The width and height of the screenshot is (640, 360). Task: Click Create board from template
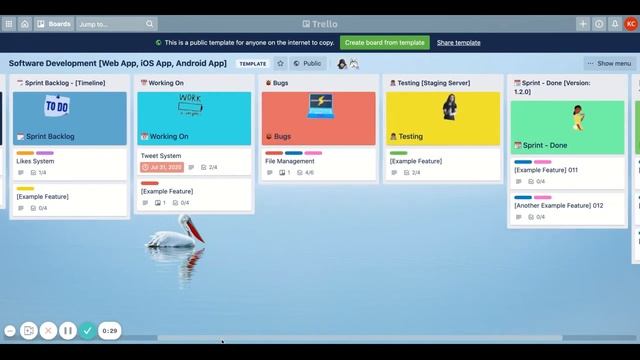pyautogui.click(x=384, y=42)
